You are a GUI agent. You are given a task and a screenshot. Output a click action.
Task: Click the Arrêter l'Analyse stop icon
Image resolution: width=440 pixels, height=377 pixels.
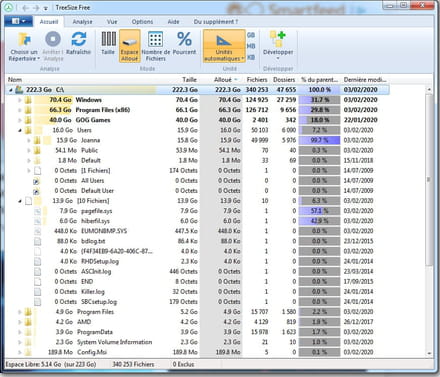click(53, 39)
